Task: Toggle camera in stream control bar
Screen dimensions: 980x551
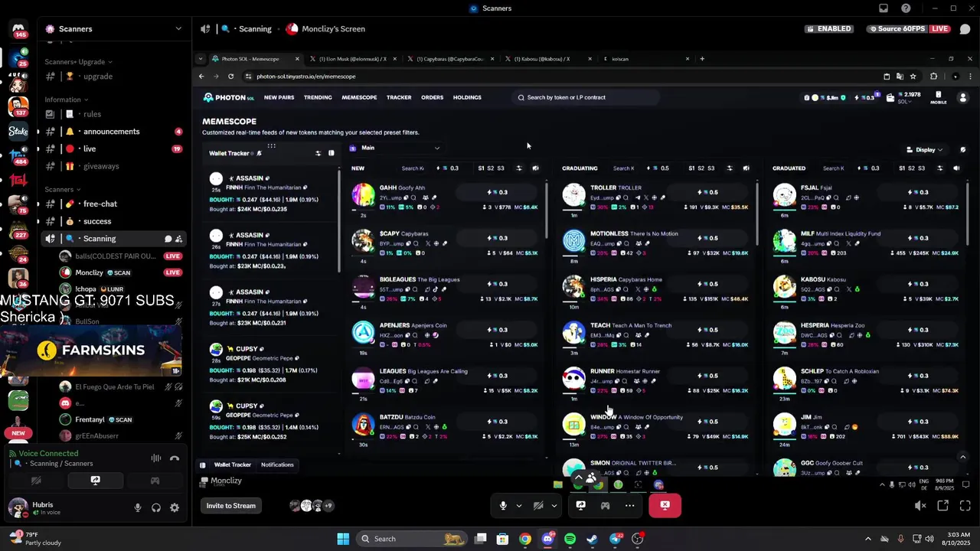Action: click(x=538, y=505)
